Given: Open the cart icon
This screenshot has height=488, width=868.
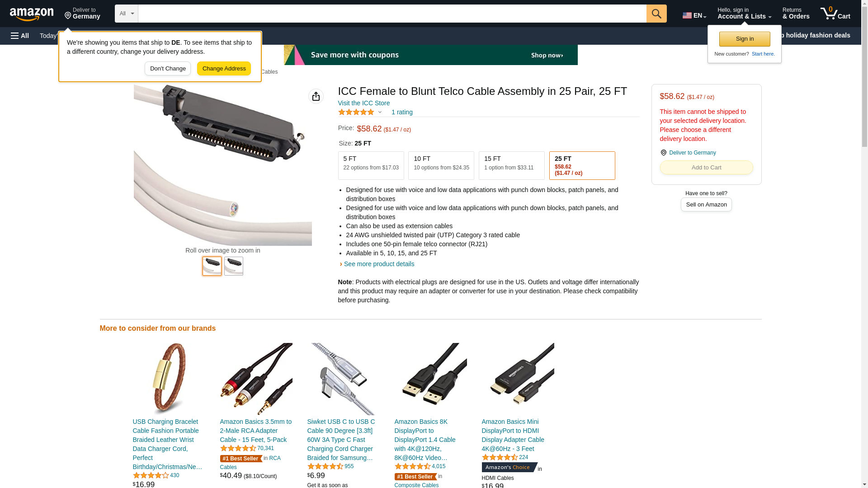Looking at the screenshot, I should (835, 14).
